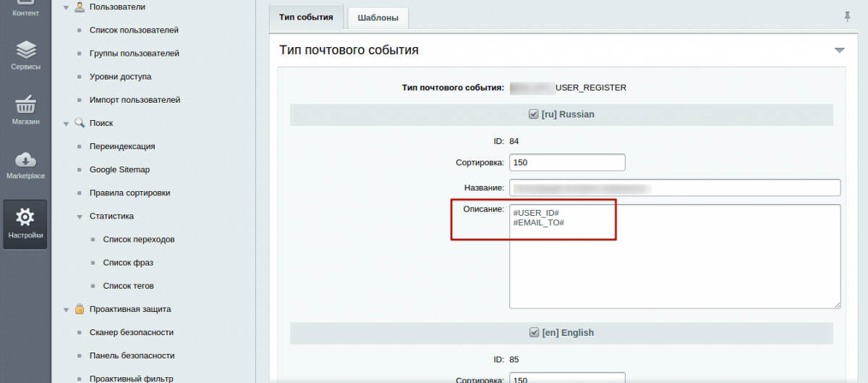The width and height of the screenshot is (868, 383).
Task: Open Список фраз item
Action: [x=128, y=263]
